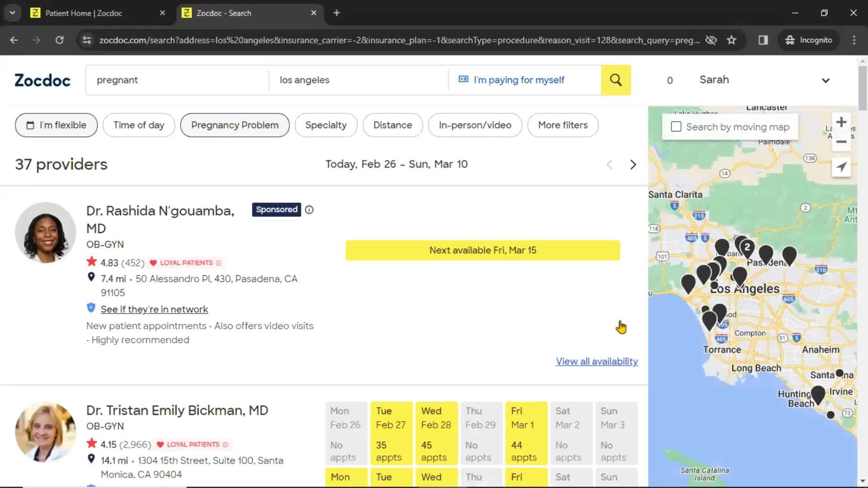Image resolution: width=868 pixels, height=488 pixels.
Task: Click the Sat Mar 2 No appts cell
Action: (571, 433)
